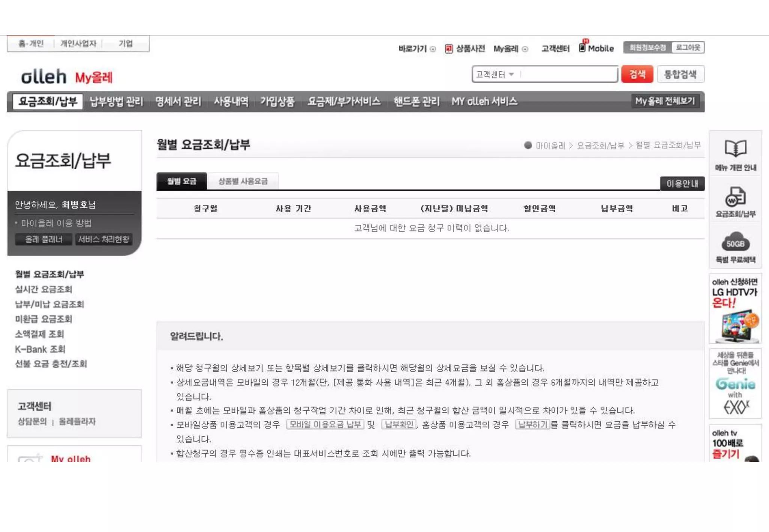The height and width of the screenshot is (532, 769).
Task: Click the 로그아웃 button
Action: click(x=688, y=47)
